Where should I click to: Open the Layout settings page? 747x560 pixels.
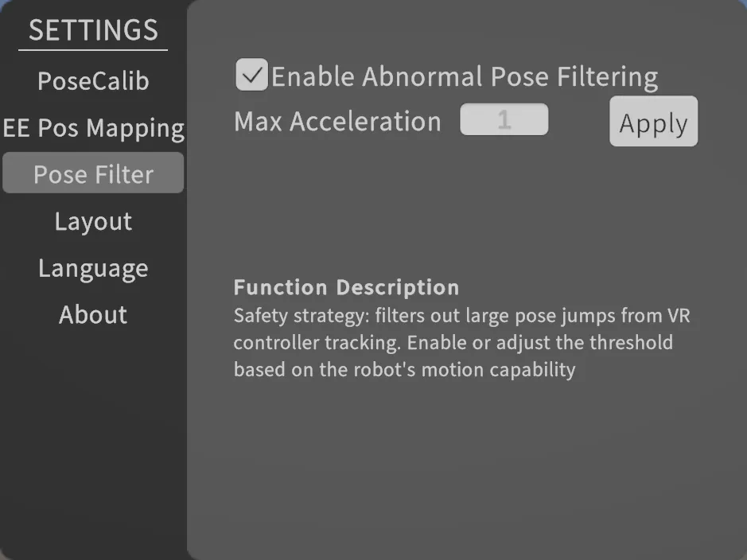[x=93, y=221]
